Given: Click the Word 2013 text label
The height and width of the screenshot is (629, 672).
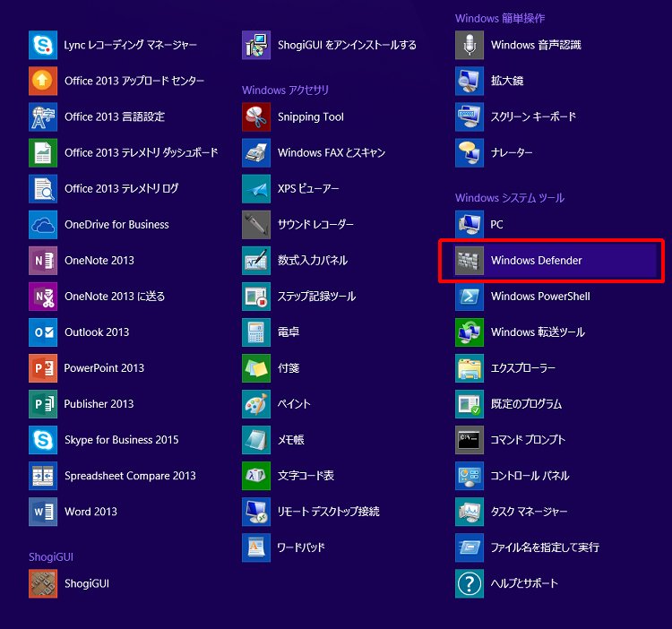Looking at the screenshot, I should click(x=90, y=512).
